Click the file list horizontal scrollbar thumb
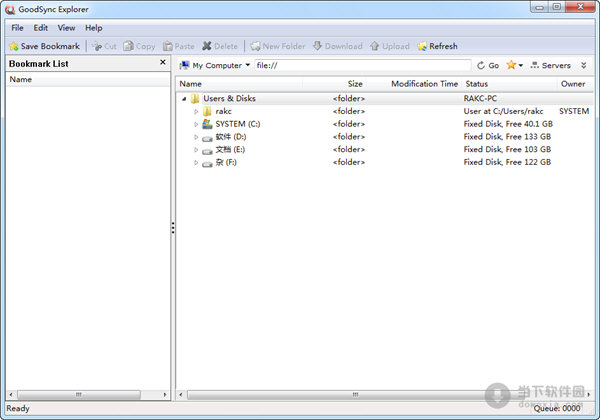600x420 pixels. point(355,394)
